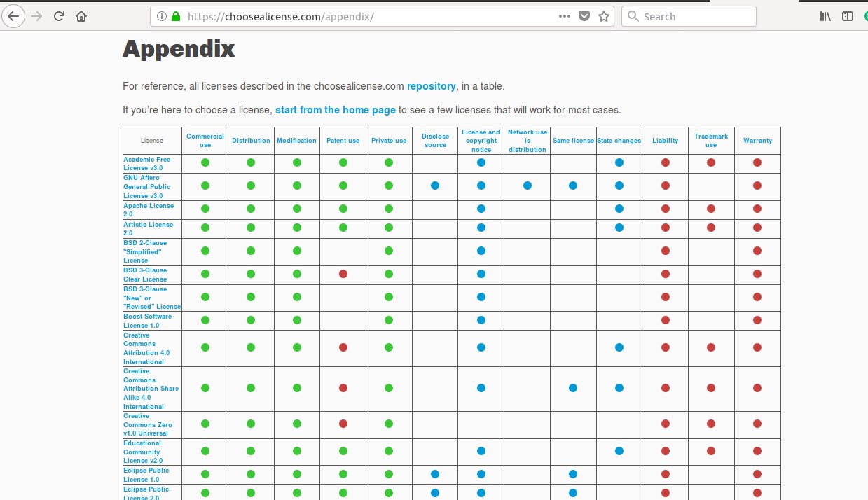This screenshot has height=500, width=868.
Task: Open the Commercial use column header
Action: tap(205, 141)
